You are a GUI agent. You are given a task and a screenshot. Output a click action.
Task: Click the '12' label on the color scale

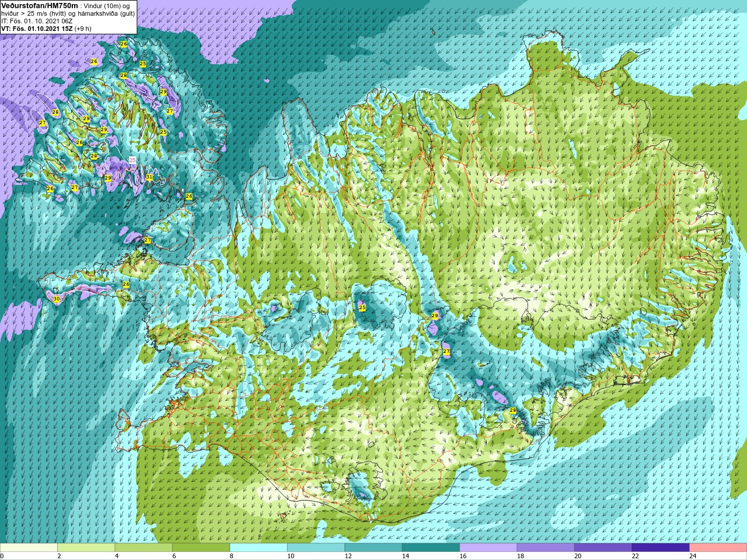point(348,556)
